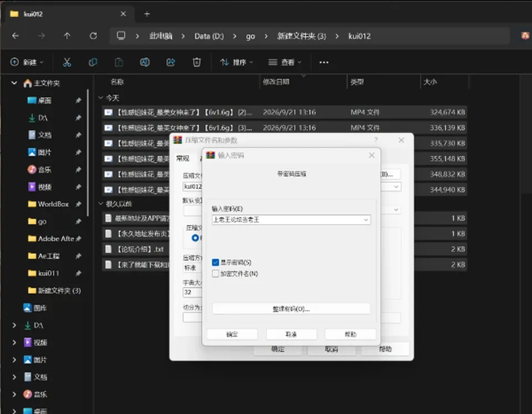Click the MP4 icon of 324,674 KB file
The width and height of the screenshot is (532, 414).
(108, 113)
